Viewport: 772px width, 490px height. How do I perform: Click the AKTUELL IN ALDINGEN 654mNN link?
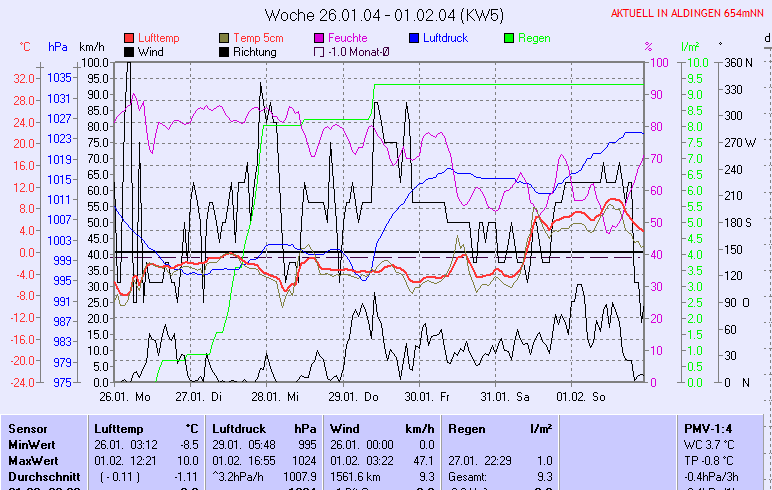pos(689,13)
